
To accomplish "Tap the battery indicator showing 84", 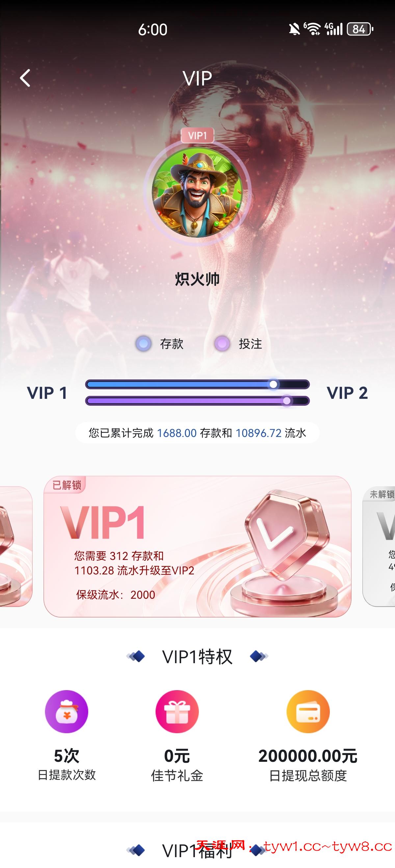I will tap(360, 29).
